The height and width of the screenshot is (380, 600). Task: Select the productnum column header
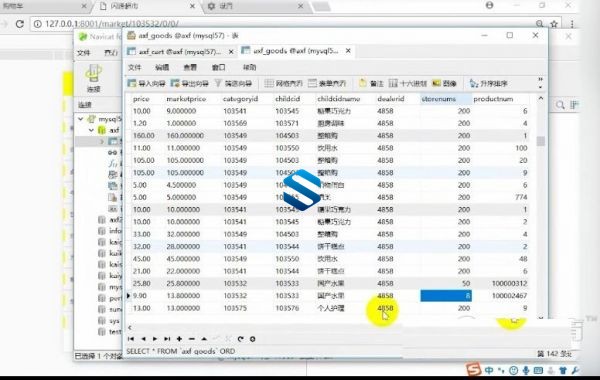click(493, 99)
